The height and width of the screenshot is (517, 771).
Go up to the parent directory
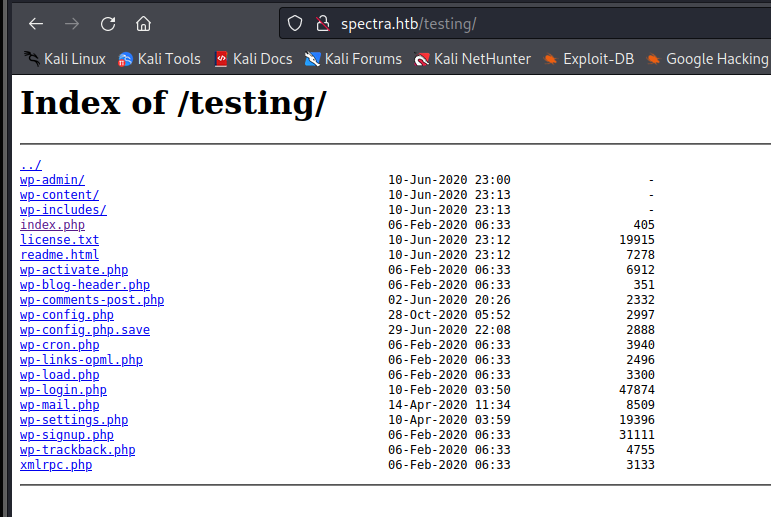[31, 165]
